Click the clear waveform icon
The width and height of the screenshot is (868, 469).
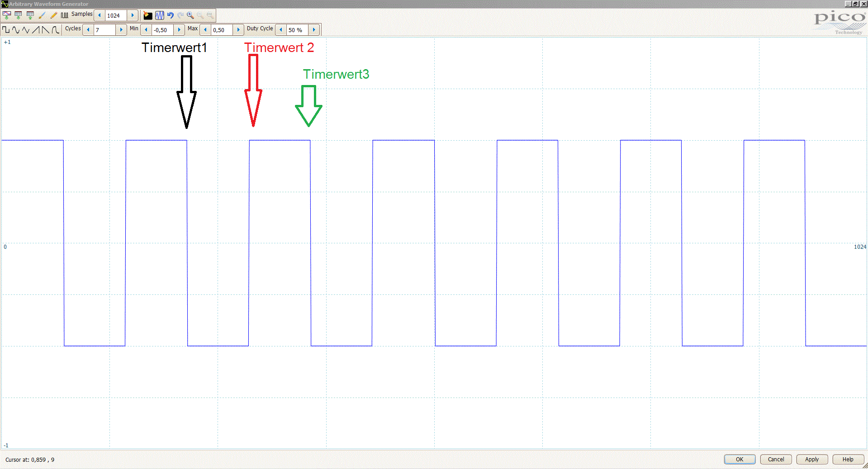click(147, 15)
